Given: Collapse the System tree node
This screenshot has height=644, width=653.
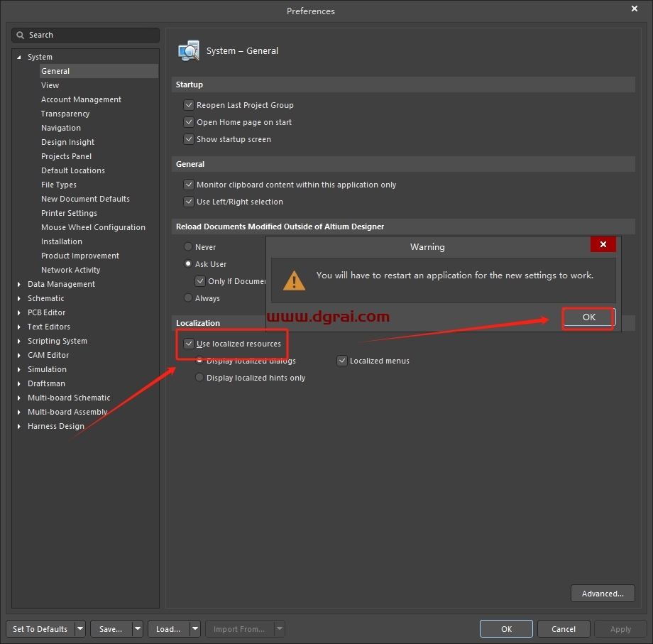Looking at the screenshot, I should click(x=19, y=57).
